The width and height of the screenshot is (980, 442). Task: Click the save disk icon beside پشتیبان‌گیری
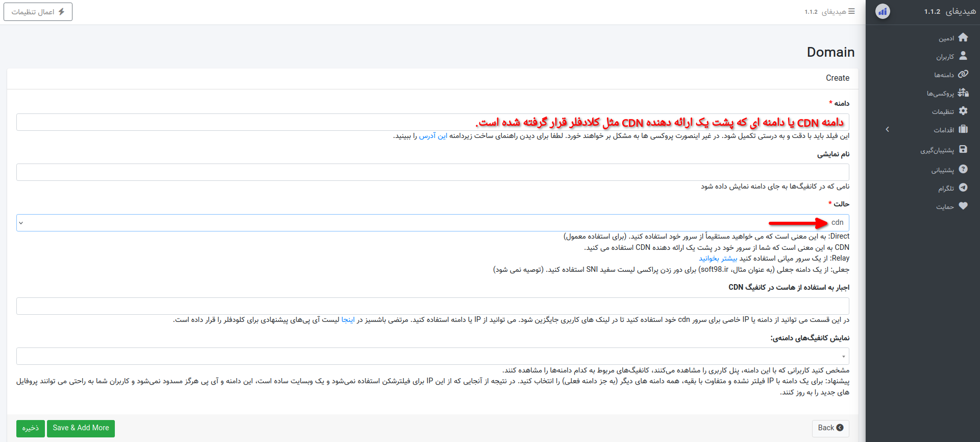click(963, 149)
